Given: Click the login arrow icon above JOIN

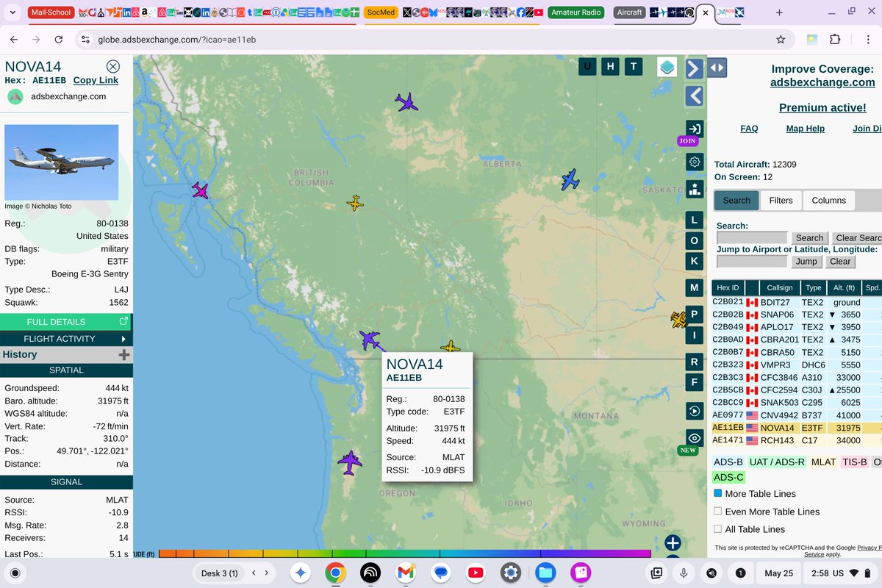Looking at the screenshot, I should pyautogui.click(x=695, y=129).
